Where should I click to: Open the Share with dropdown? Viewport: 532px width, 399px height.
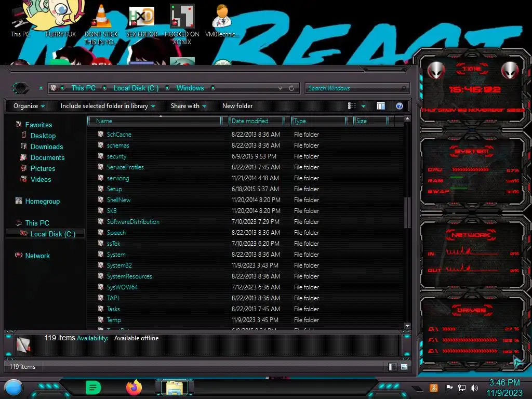[189, 106]
